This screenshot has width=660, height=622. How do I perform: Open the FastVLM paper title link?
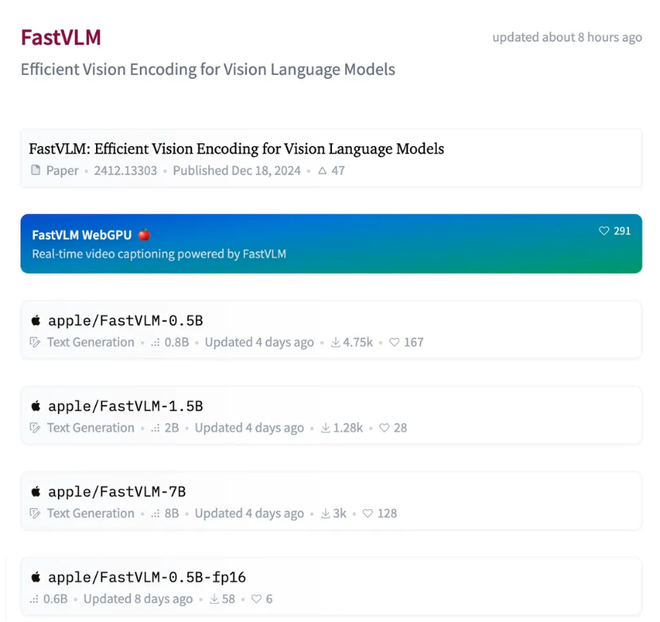[236, 149]
